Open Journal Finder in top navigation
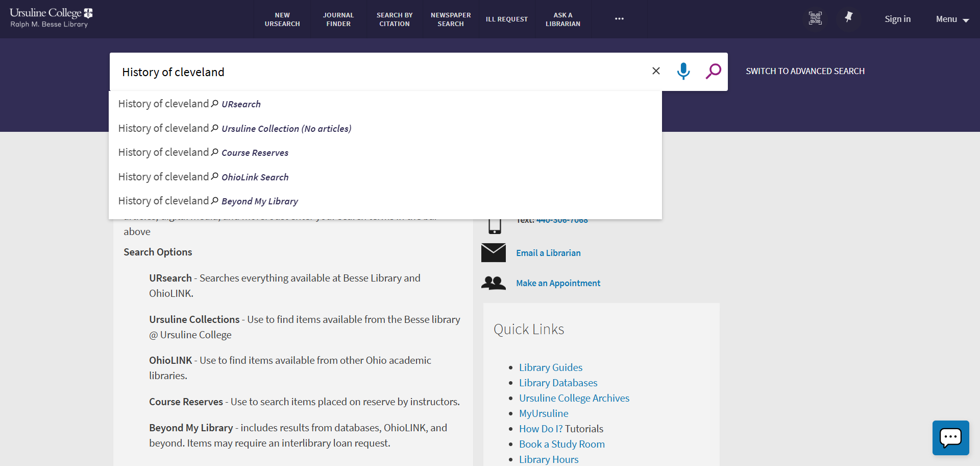Screen dimensions: 980x466 (x=338, y=19)
